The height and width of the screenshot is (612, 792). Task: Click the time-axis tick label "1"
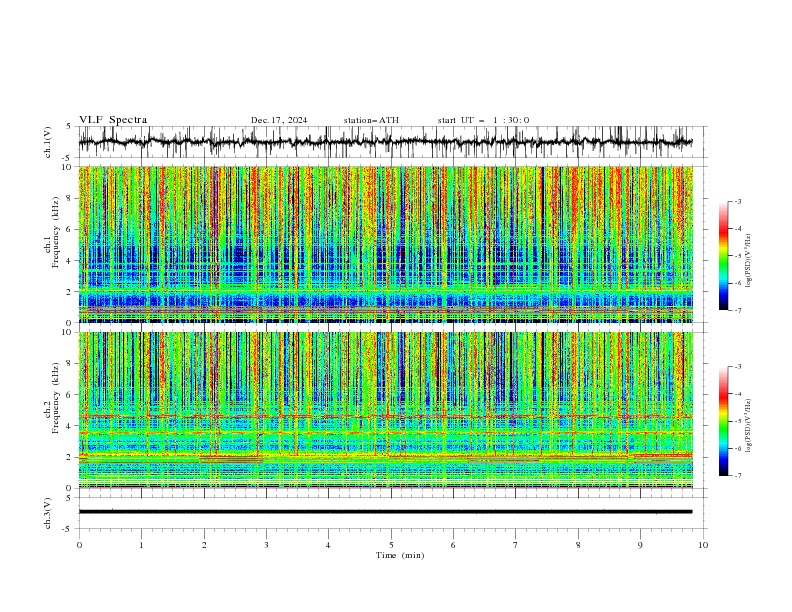pyautogui.click(x=141, y=545)
